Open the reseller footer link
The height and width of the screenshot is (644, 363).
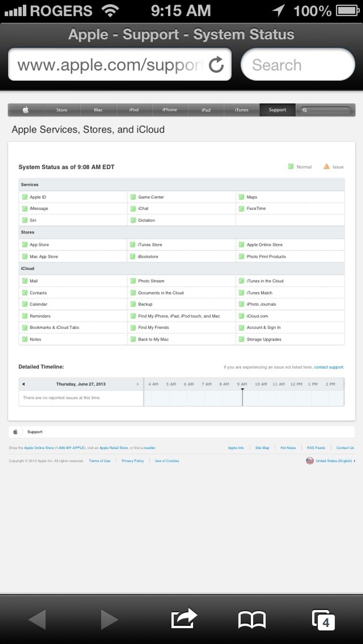pos(150,448)
